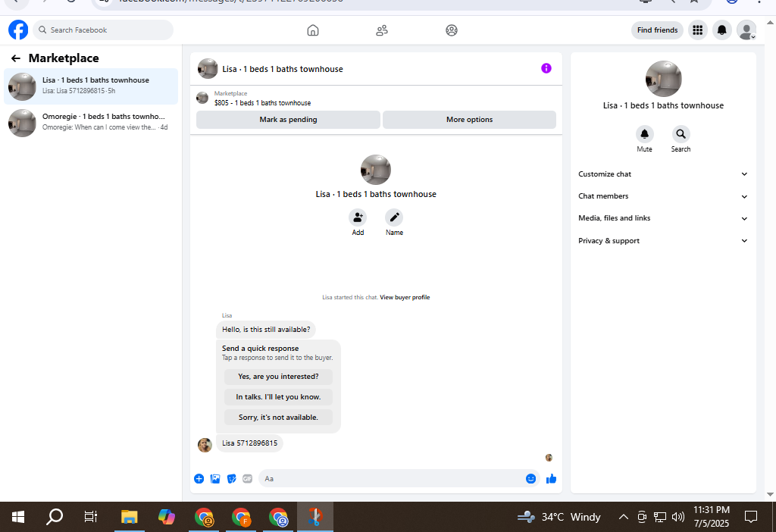Viewport: 776px width, 532px height.
Task: Go back using the Marketplace arrow
Action: pyautogui.click(x=16, y=58)
